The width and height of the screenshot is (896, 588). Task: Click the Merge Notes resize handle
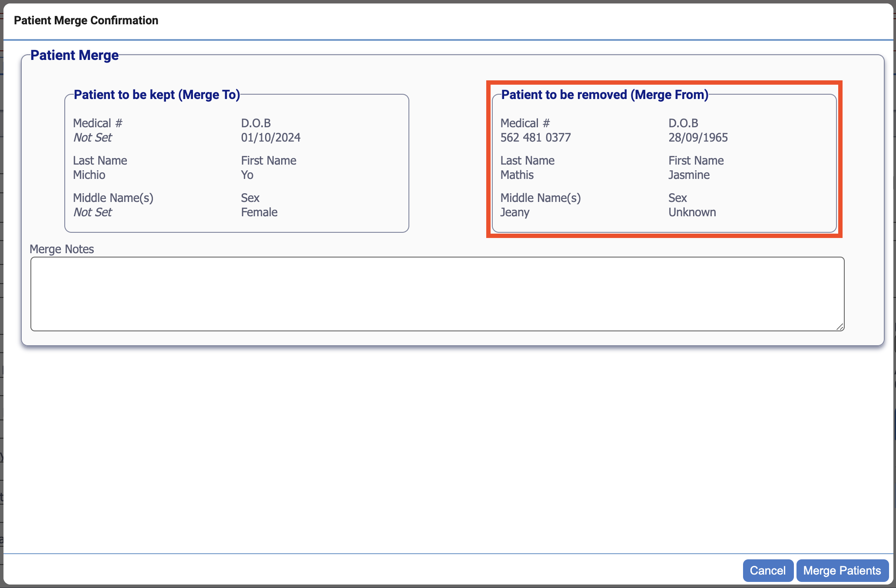[840, 327]
